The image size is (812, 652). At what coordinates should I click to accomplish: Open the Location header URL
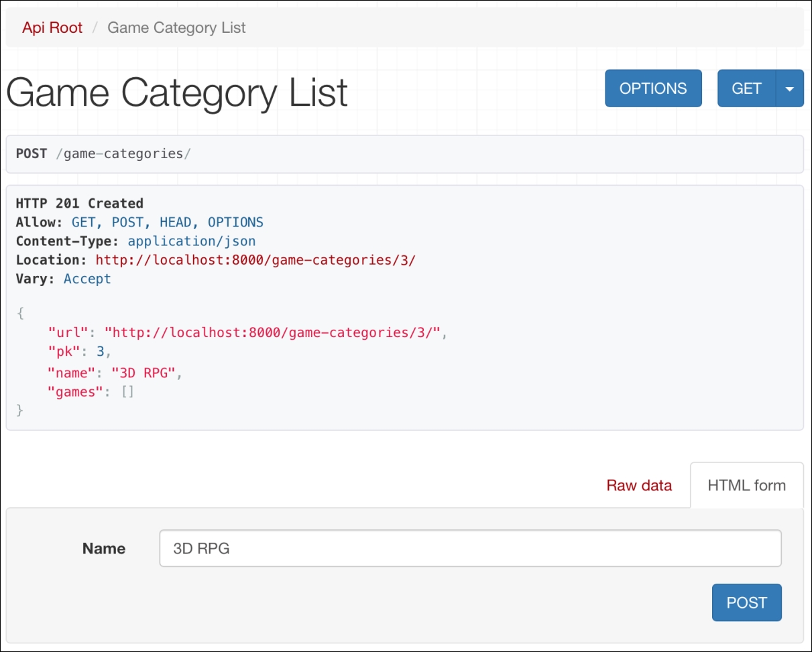click(255, 260)
